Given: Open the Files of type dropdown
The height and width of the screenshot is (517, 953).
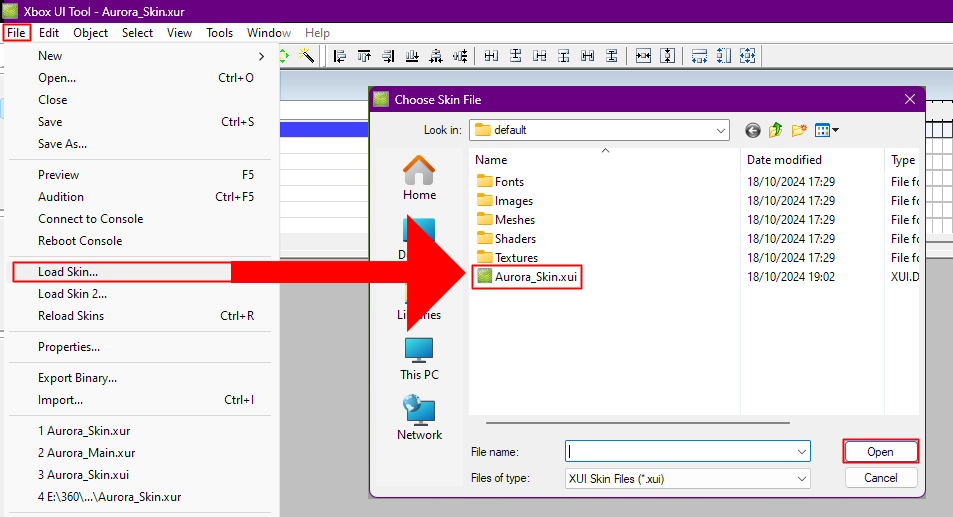Looking at the screenshot, I should click(802, 479).
